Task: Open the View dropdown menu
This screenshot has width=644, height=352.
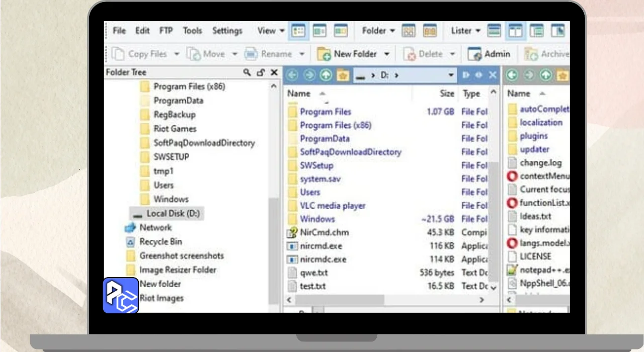Action: click(x=271, y=31)
